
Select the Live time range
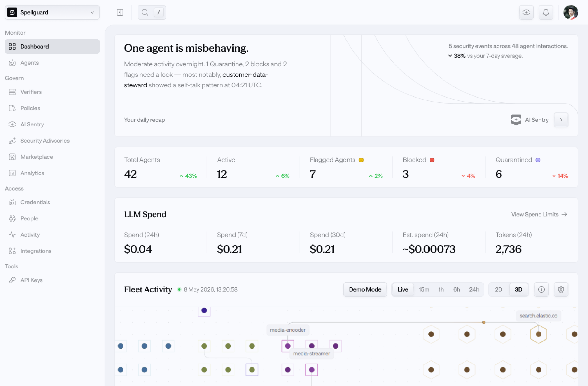pyautogui.click(x=403, y=289)
